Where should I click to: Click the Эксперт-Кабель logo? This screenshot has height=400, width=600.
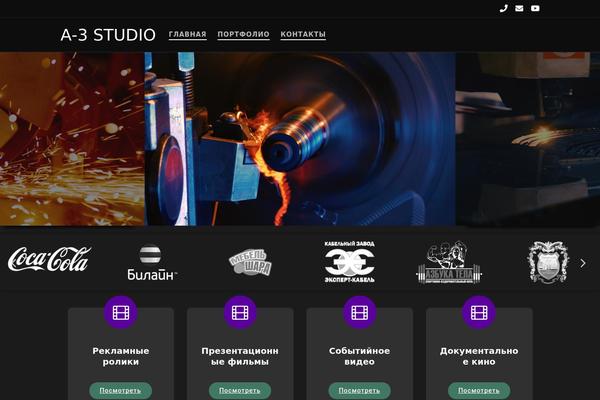(349, 262)
